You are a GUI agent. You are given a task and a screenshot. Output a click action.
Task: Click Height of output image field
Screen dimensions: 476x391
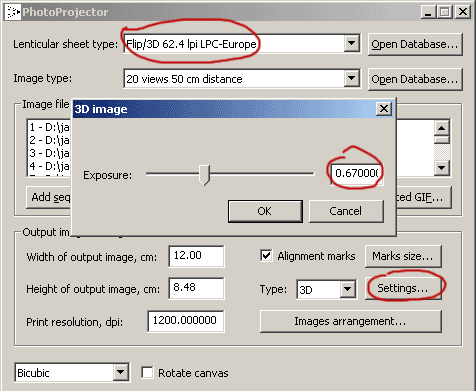click(196, 288)
